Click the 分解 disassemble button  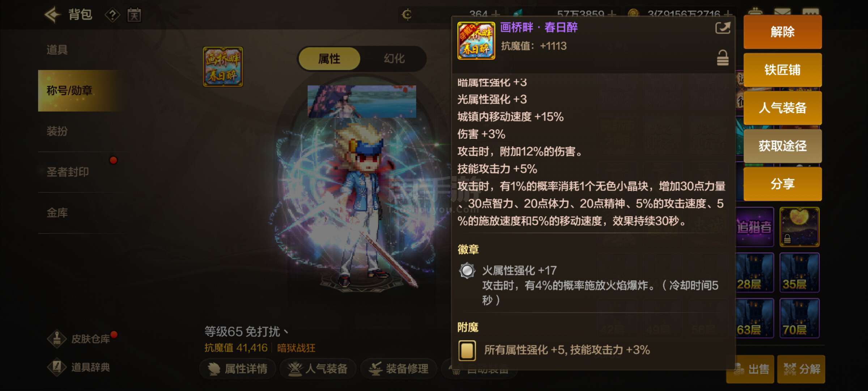pos(801,369)
